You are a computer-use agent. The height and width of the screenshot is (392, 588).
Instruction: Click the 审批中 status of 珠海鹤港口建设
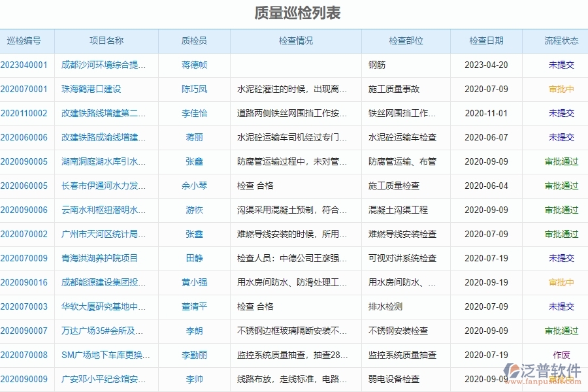coord(561,90)
